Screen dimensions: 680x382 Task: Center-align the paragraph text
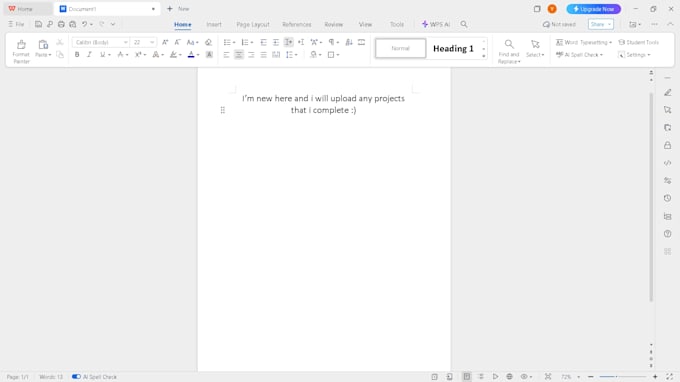239,55
